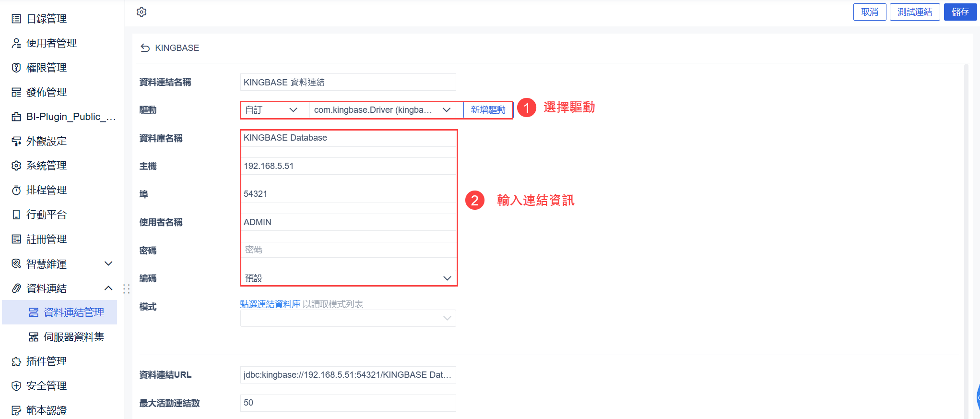Open the com.kingbase.Driver dropdown
This screenshot has width=980, height=419.
[382, 110]
